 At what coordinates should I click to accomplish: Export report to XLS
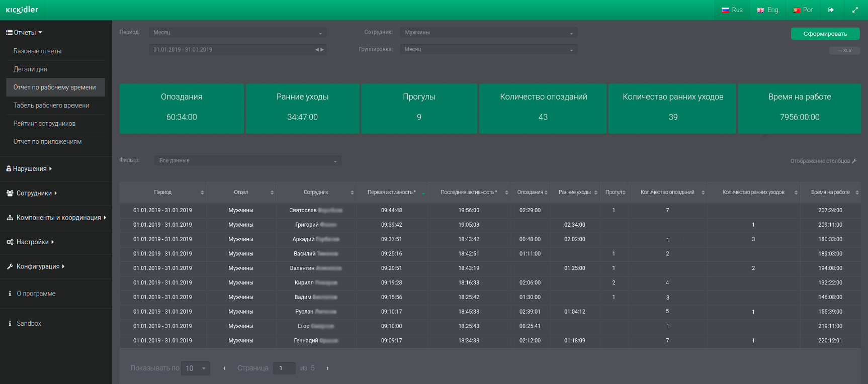[844, 51]
